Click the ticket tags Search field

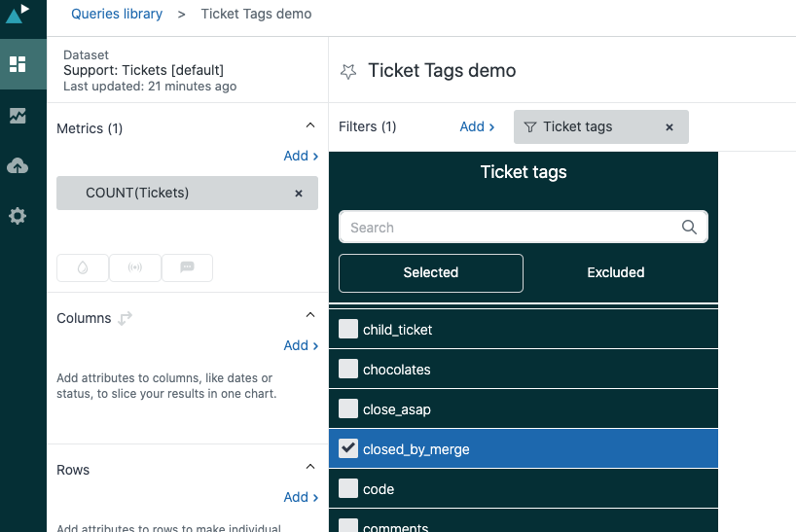point(511,228)
